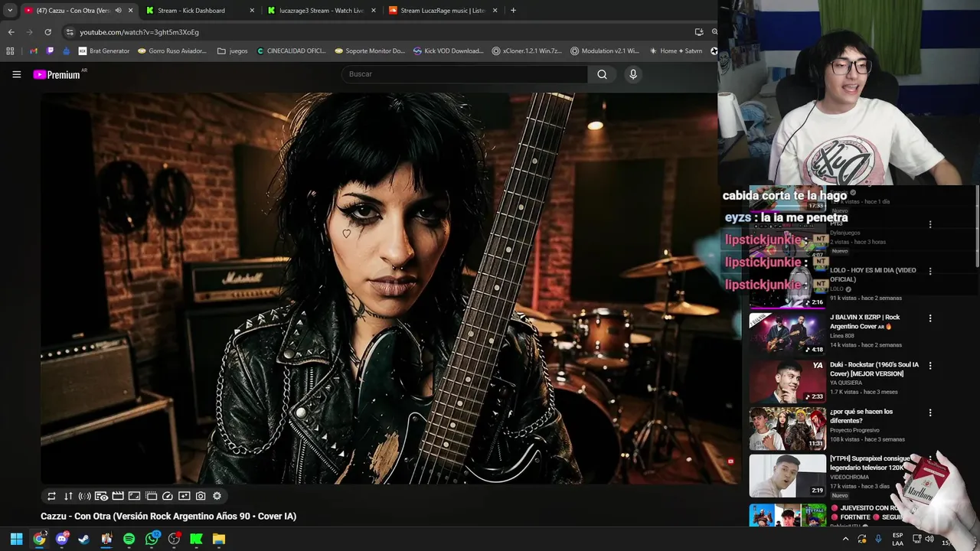Open the ¿por qué se hacen los diferentes? thumbnail
This screenshot has height=551, width=980.
pos(787,429)
